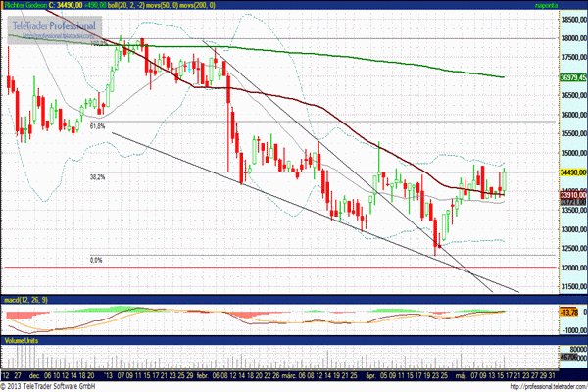The image size is (588, 392).
Task: Click the © 2013 TeleTrader Software GmbH notice
Action: point(48,386)
